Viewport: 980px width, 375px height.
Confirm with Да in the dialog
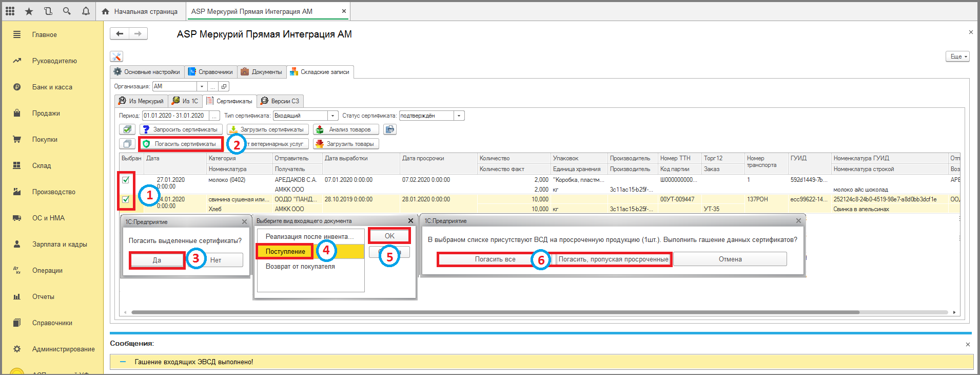157,260
